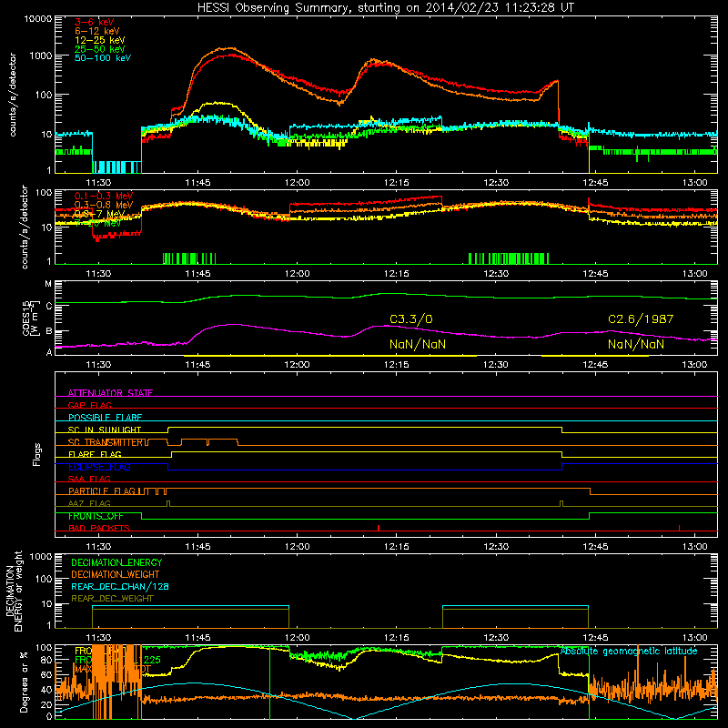Select the SC_TRANSMITTER flag label
The width and height of the screenshot is (728, 728).
(106, 442)
